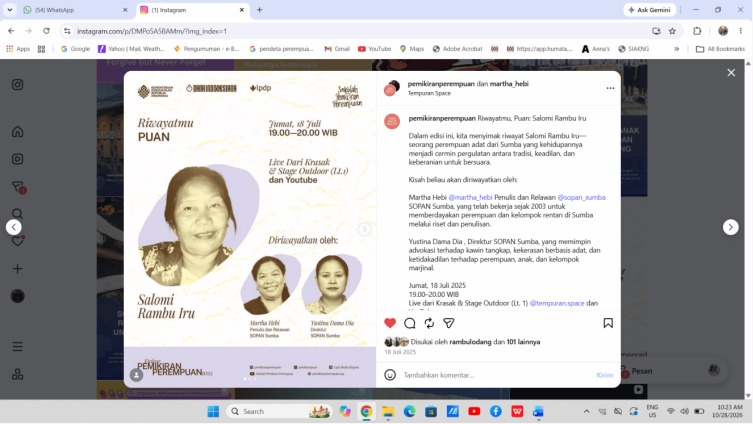The height and width of the screenshot is (424, 753).
Task: View site information icon beside URL
Action: point(67,31)
